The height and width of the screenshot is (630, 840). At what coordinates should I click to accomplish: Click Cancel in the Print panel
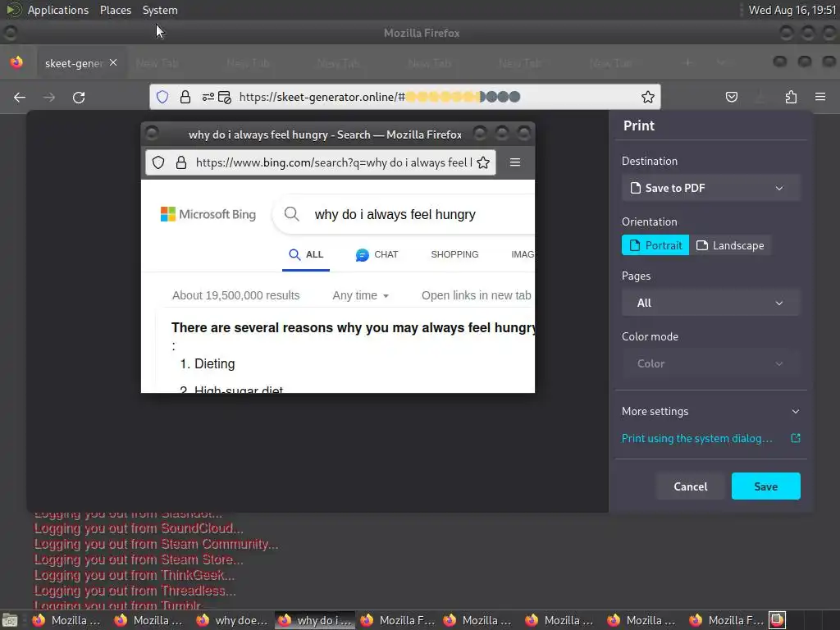[691, 486]
